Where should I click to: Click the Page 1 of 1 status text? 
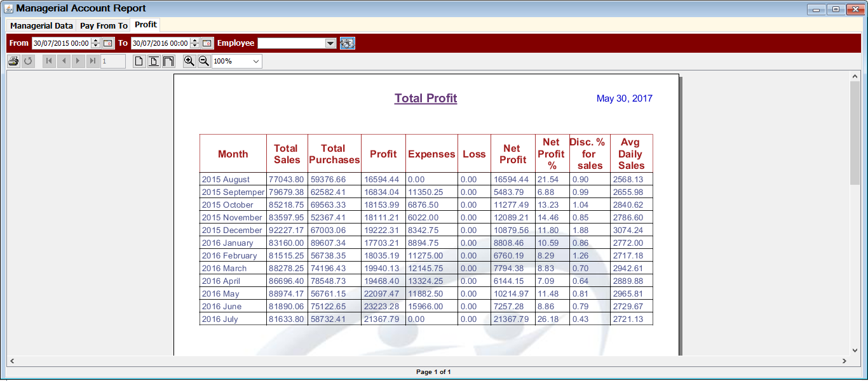click(433, 372)
